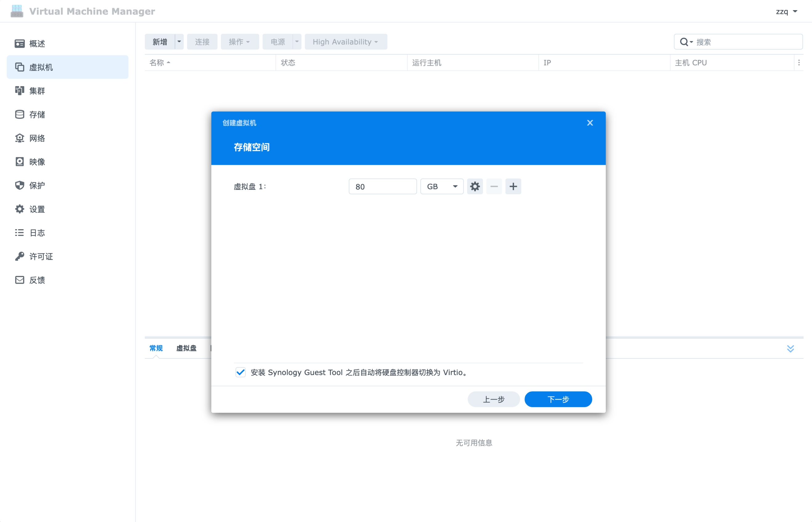Click 下一步 to proceed
This screenshot has width=812, height=522.
(558, 399)
